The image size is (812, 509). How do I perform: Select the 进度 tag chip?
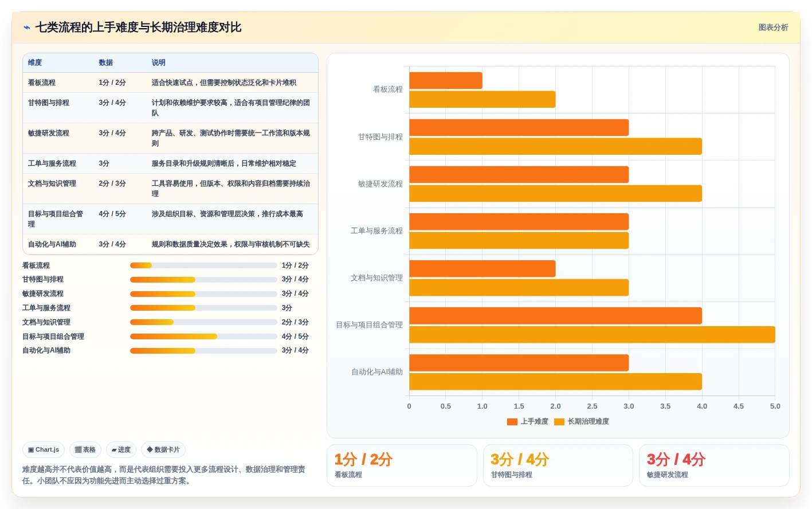pyautogui.click(x=121, y=450)
